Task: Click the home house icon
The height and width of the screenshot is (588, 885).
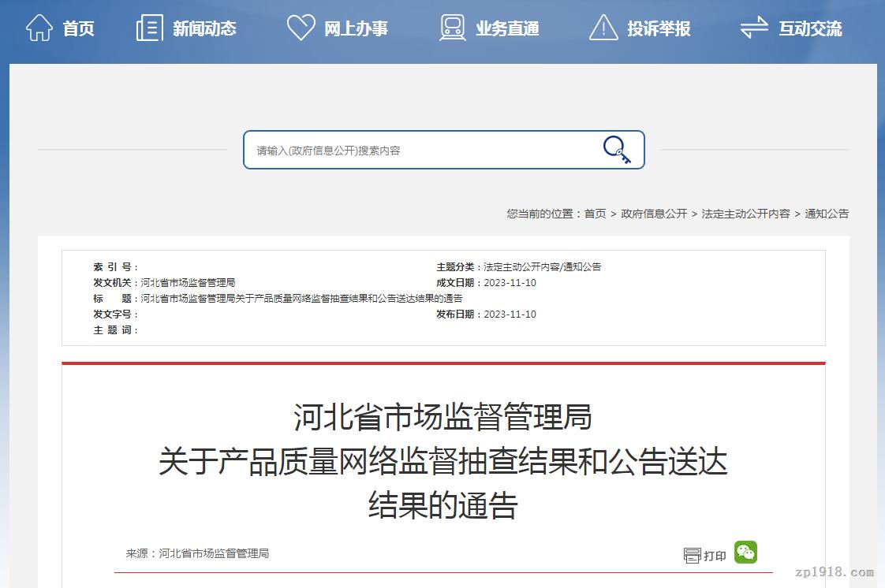Action: tap(39, 28)
